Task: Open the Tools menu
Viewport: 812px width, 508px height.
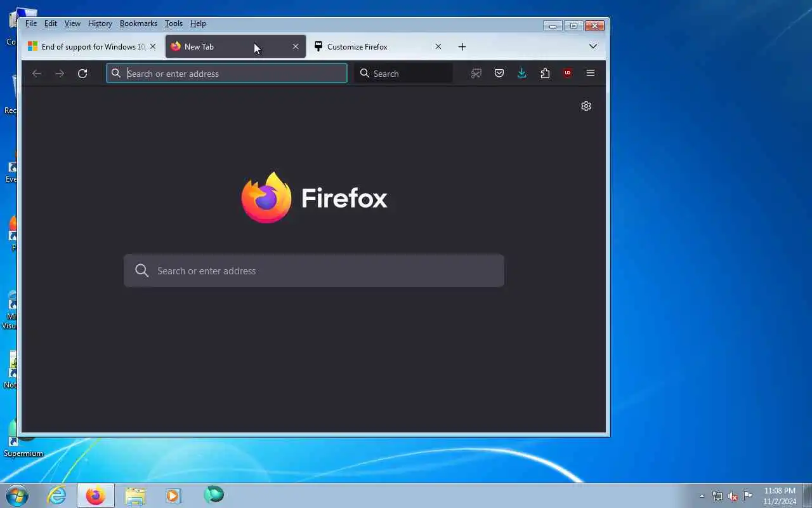Action: pos(174,23)
